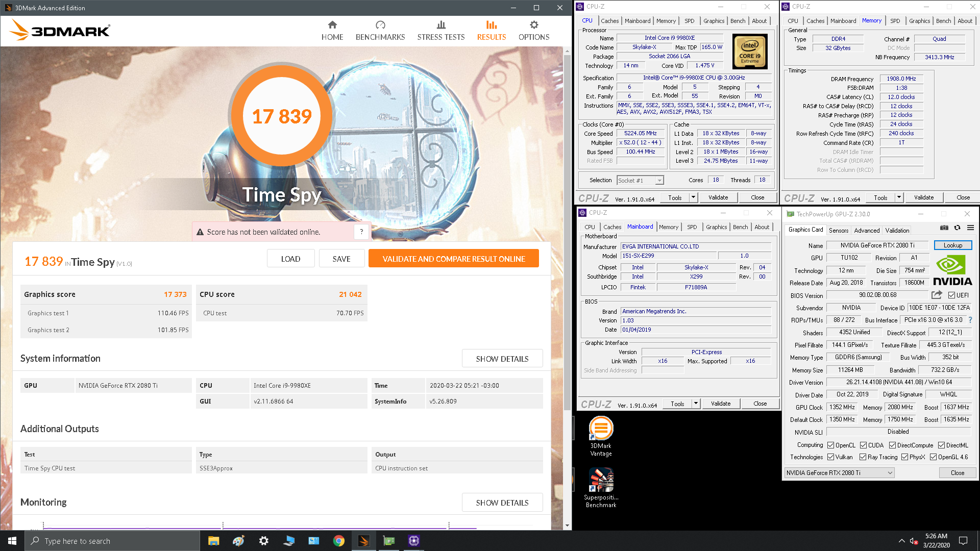Launch Google Chrome from the taskbar
980x551 pixels.
339,541
